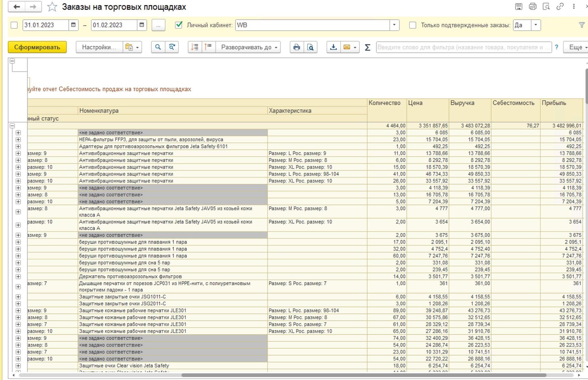
Task: Uncheck the Личный кабинет checkbox
Action: [179, 25]
